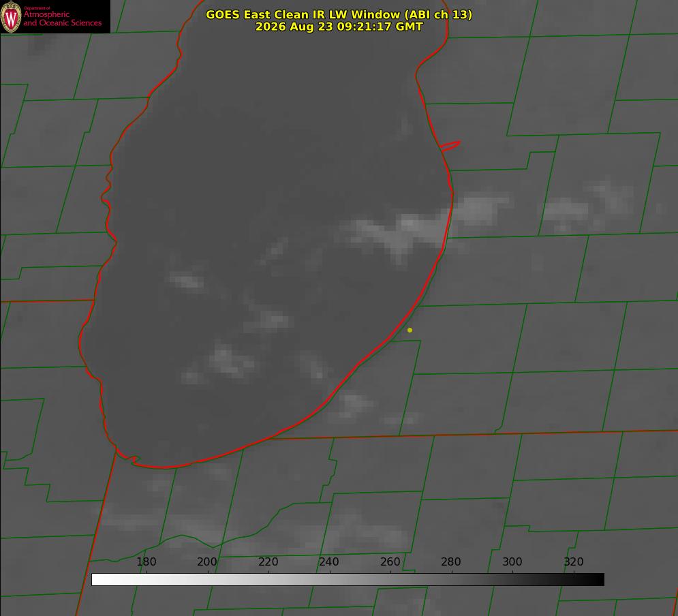678x616 pixels.
Task: Click the 180 label on the colorbar
Action: 146,561
